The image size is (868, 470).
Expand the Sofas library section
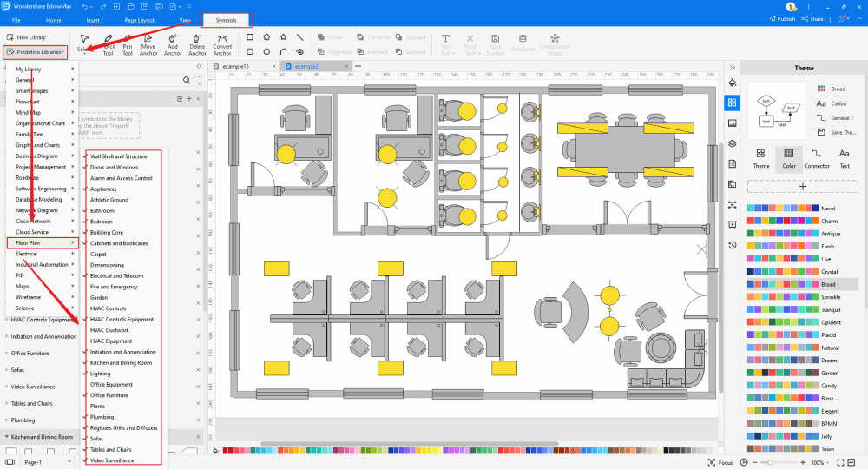[x=18, y=369]
